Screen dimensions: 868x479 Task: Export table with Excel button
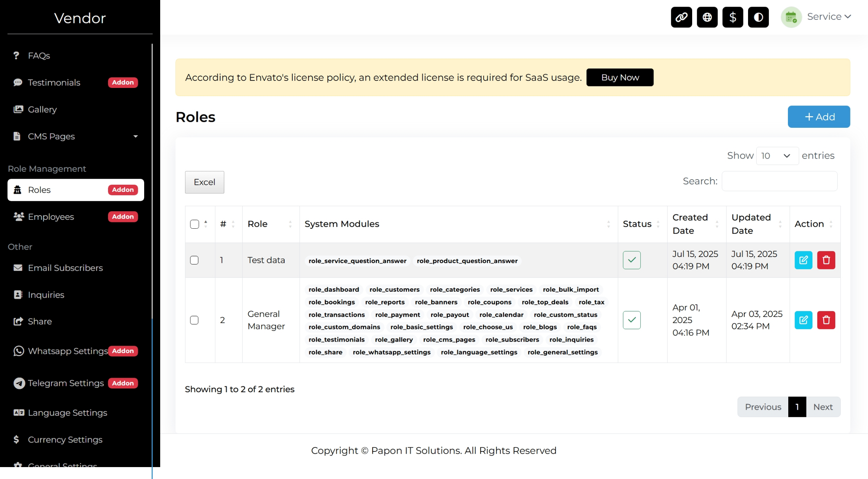[x=205, y=182]
